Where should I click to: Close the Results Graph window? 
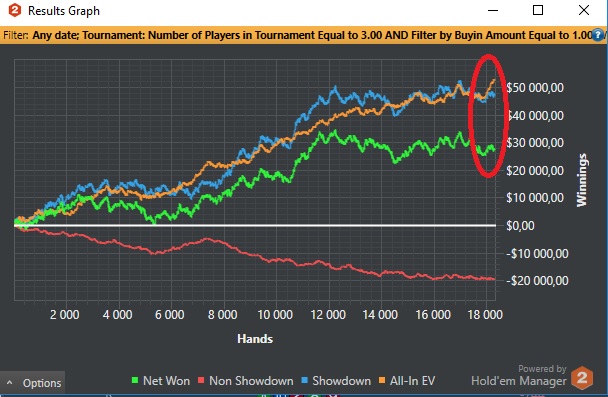pyautogui.click(x=584, y=10)
